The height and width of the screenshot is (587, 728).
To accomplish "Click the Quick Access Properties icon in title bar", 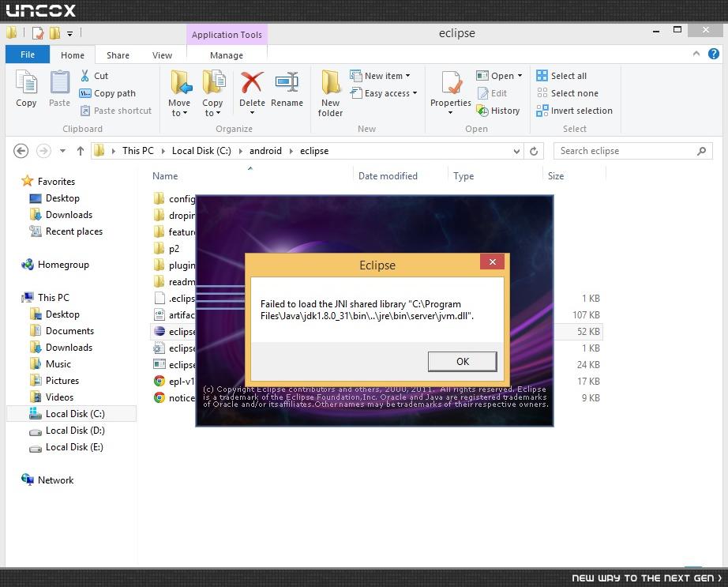I will [38, 33].
